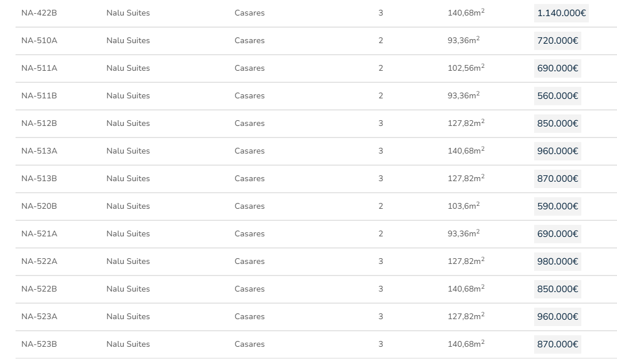The width and height of the screenshot is (617, 364).
Task: Click the NA-523A reference
Action: coord(39,317)
